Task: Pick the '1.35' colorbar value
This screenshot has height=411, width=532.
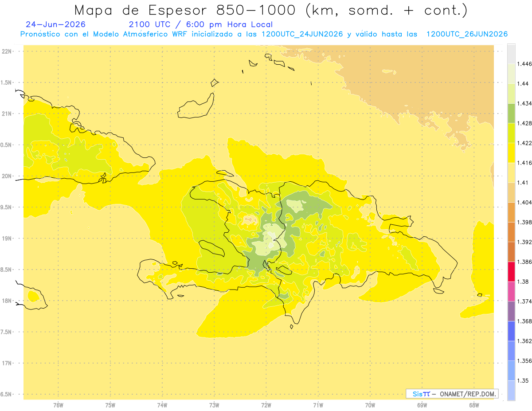Action: point(523,380)
